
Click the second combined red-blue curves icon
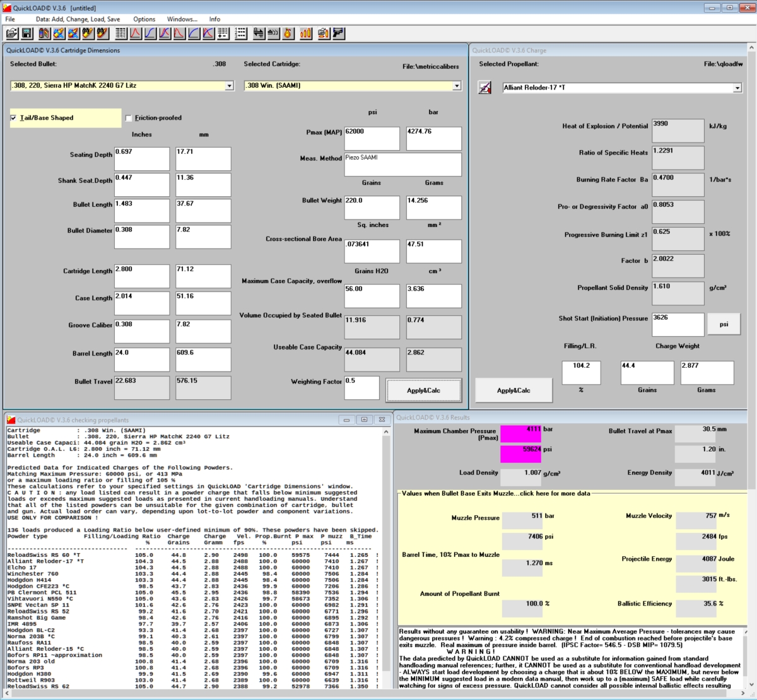coord(209,33)
